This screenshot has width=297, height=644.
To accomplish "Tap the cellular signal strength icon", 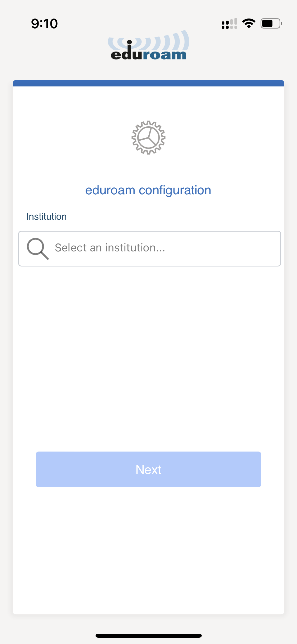I will [229, 24].
